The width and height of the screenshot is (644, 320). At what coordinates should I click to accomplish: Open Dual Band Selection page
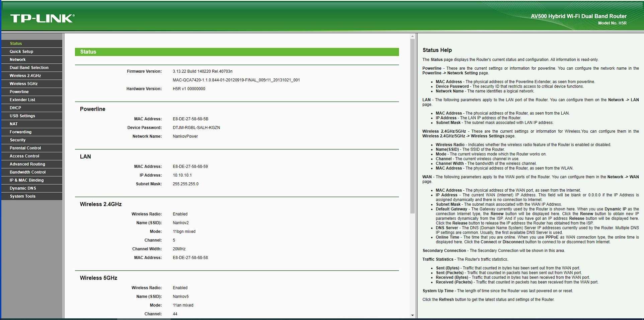coord(32,68)
